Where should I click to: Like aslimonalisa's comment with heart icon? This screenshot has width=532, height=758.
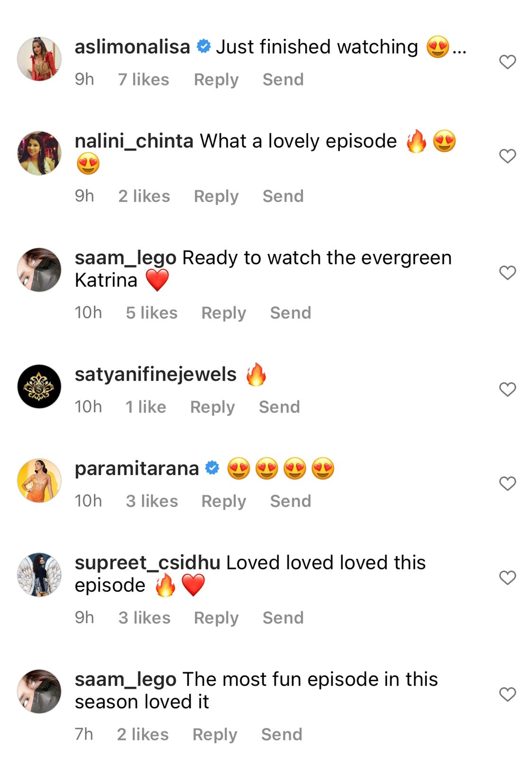pos(507,62)
